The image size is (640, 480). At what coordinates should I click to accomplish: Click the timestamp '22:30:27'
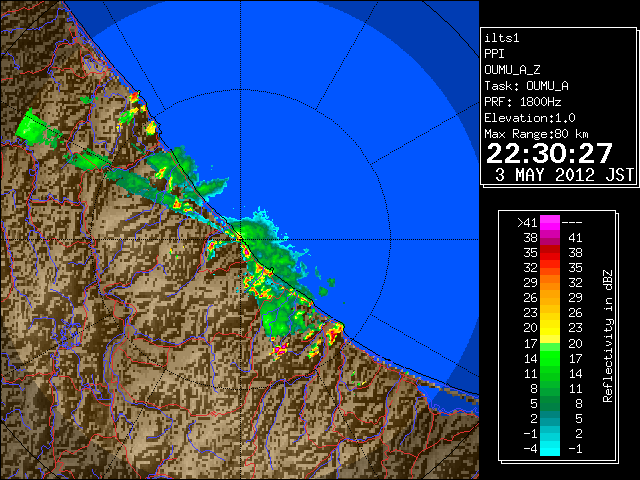pyautogui.click(x=549, y=153)
